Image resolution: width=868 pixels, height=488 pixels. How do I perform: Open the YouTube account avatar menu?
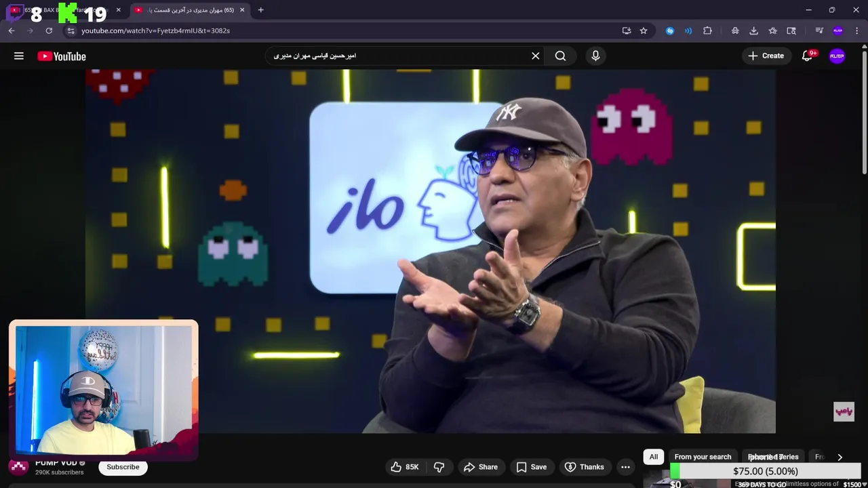[x=837, y=56]
